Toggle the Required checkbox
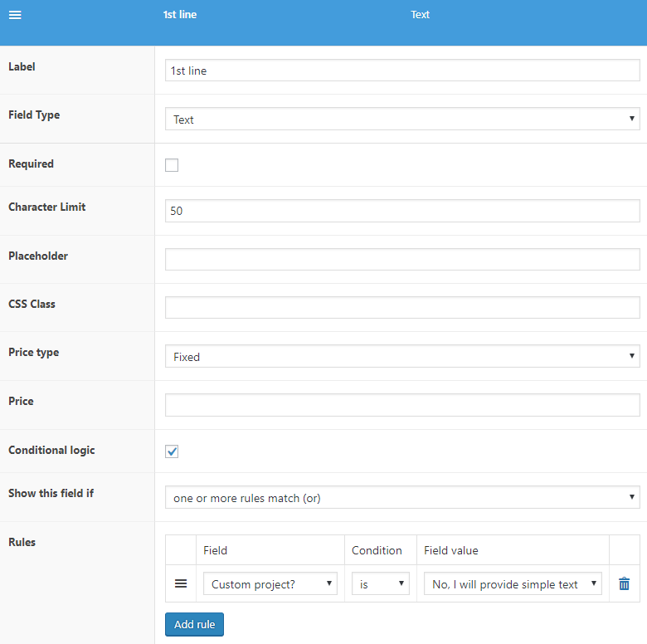The image size is (647, 644). (172, 165)
